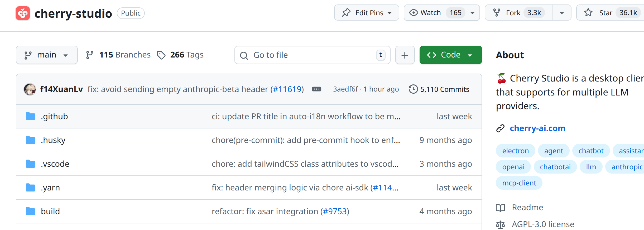Click the plus add file button
The image size is (644, 230).
[405, 55]
